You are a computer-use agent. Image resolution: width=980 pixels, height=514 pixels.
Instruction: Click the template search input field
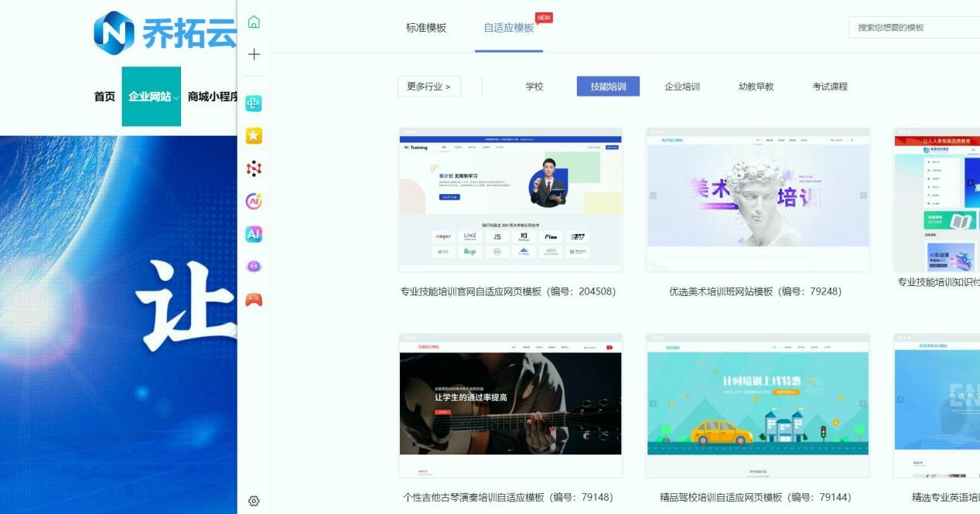coord(913,28)
